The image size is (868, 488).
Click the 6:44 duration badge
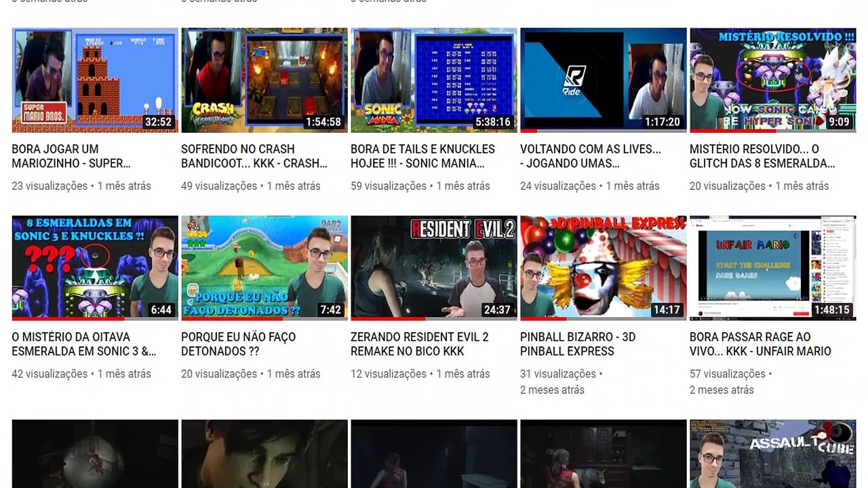[x=161, y=310]
